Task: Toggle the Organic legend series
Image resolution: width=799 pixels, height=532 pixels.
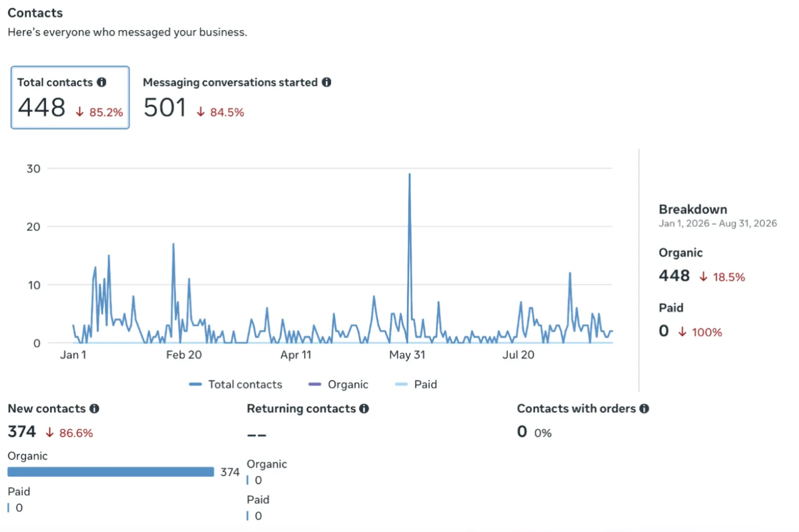Action: pos(338,384)
